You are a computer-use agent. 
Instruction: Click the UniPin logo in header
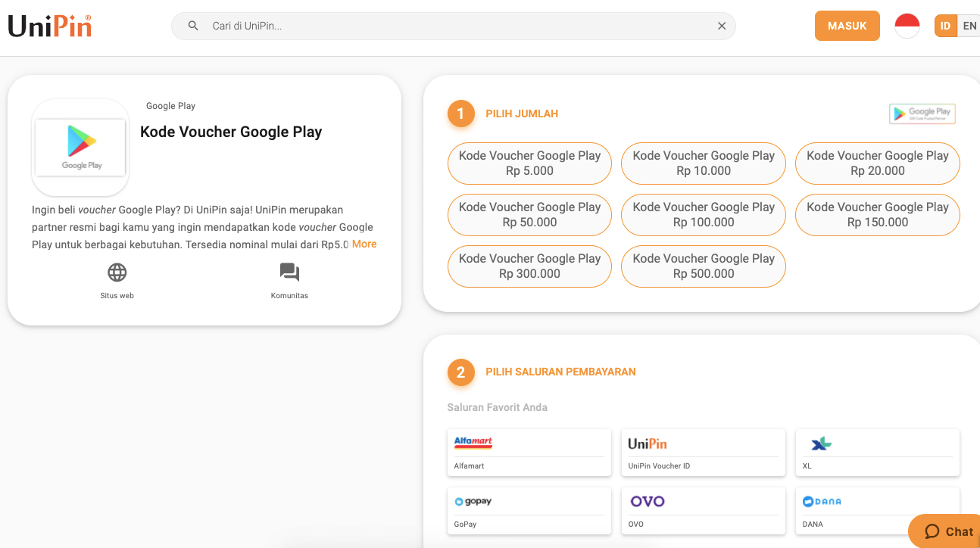[x=50, y=26]
